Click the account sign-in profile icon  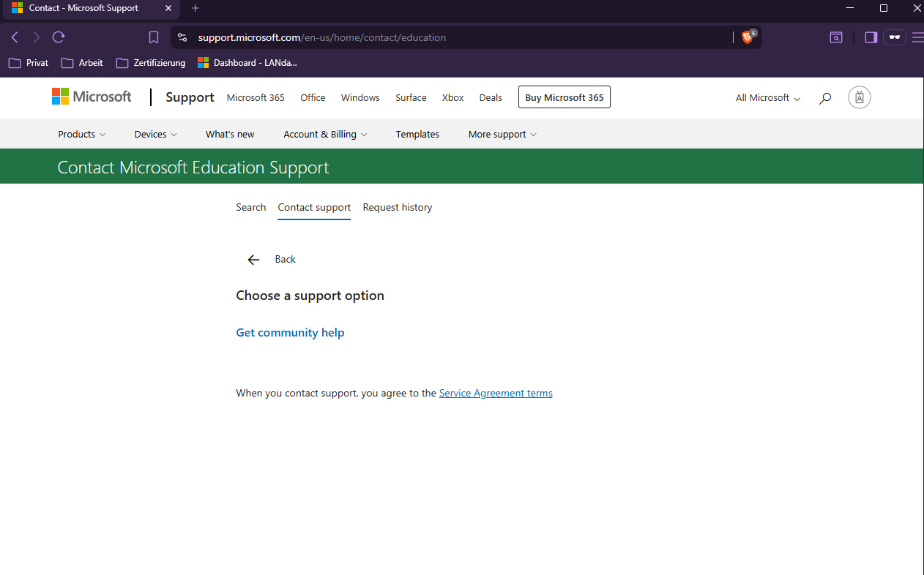point(860,97)
